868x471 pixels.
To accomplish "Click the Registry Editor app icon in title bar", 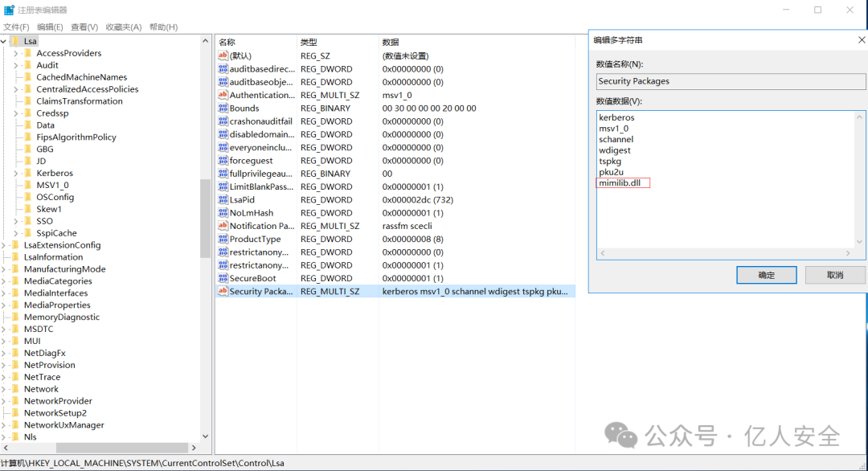I will tap(9, 10).
